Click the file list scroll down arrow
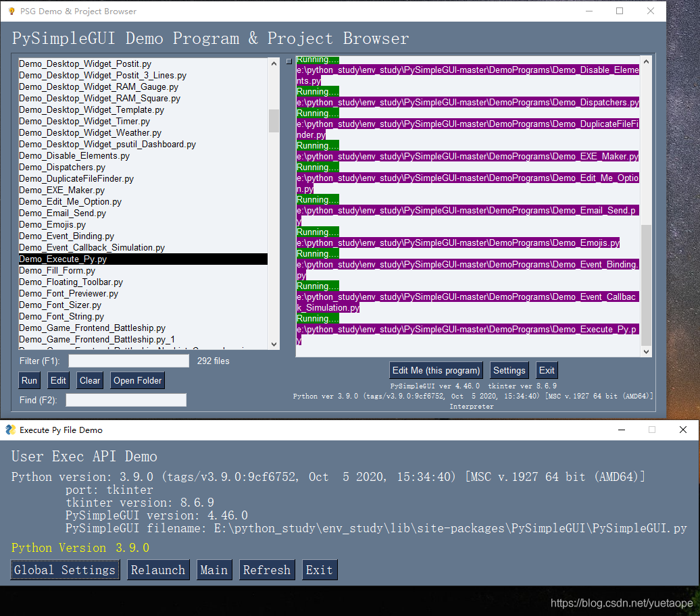Screen dimensions: 700x616 point(274,344)
